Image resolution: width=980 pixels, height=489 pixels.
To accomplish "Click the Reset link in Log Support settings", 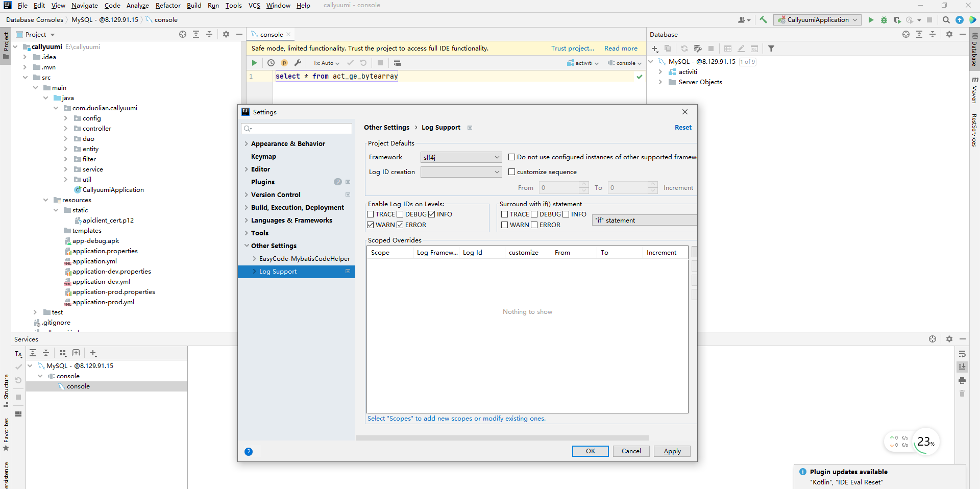I will click(683, 128).
